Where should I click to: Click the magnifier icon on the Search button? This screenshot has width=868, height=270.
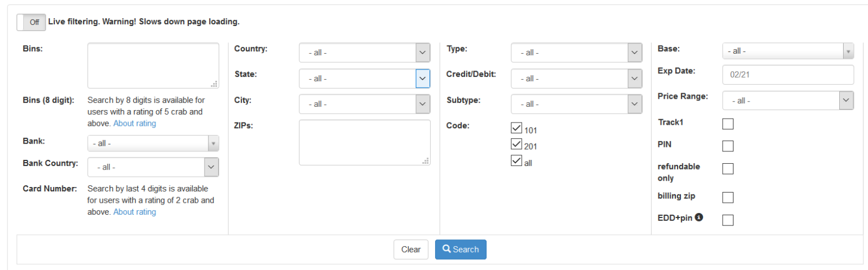[x=446, y=249]
